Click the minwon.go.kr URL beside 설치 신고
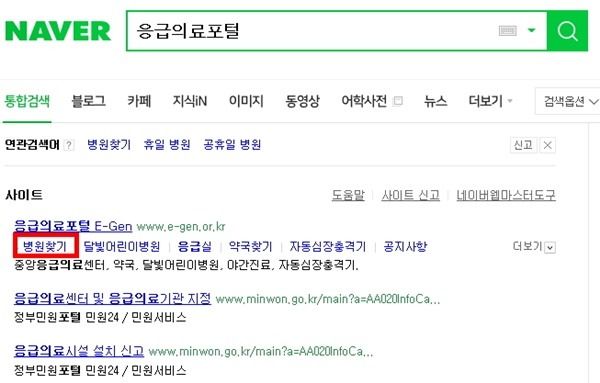Image resolution: width=600 pixels, height=383 pixels. 261,352
